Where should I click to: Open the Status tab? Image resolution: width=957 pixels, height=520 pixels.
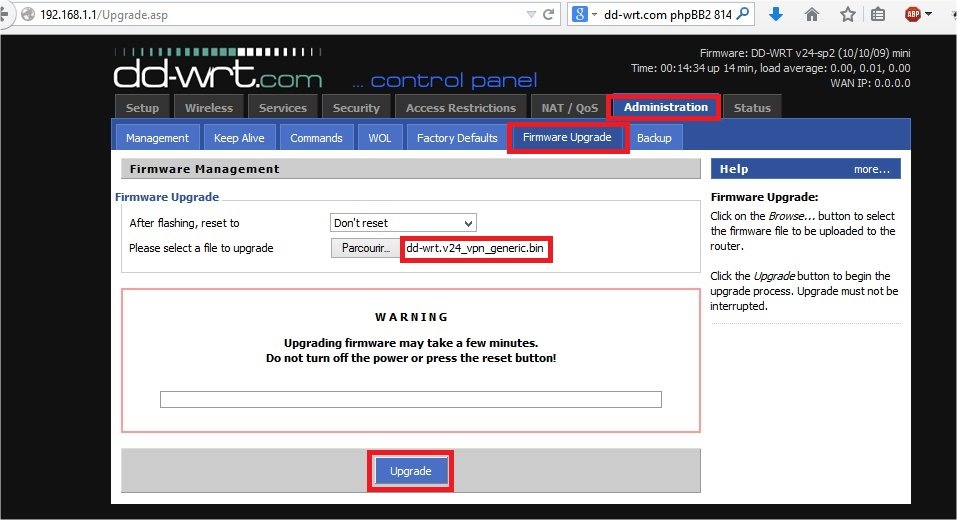point(752,108)
